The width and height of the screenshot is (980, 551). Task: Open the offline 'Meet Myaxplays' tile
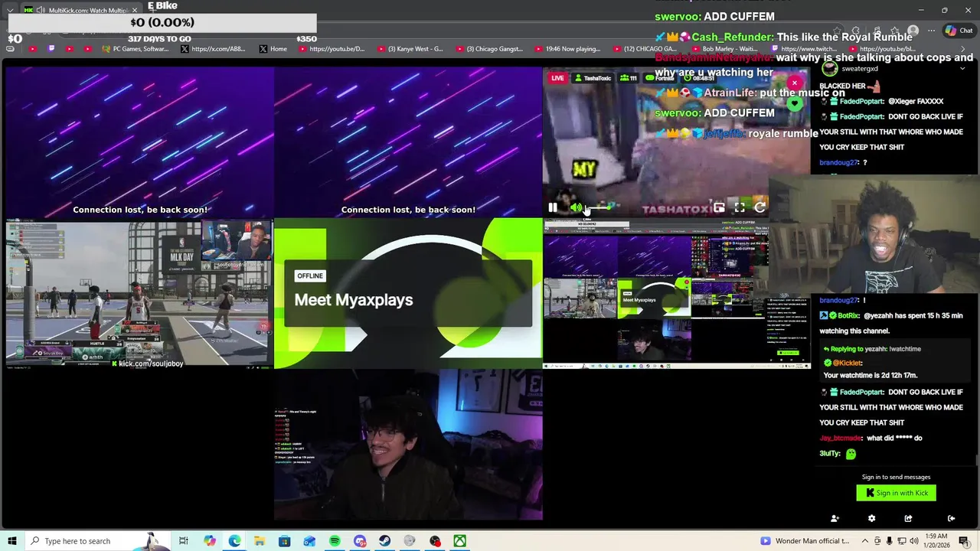coord(408,294)
